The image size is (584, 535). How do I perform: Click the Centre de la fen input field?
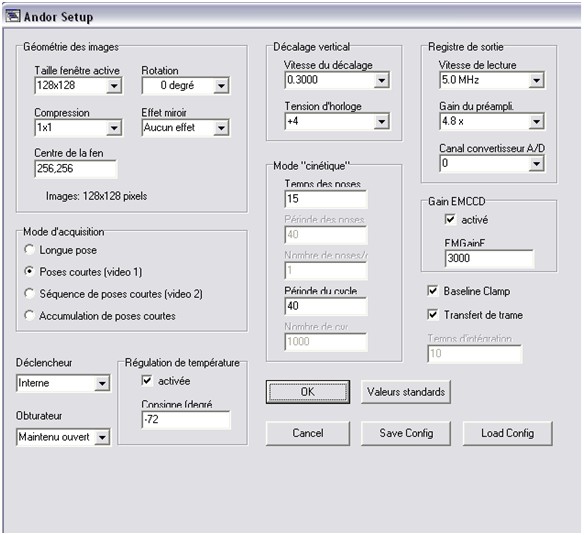[76, 169]
